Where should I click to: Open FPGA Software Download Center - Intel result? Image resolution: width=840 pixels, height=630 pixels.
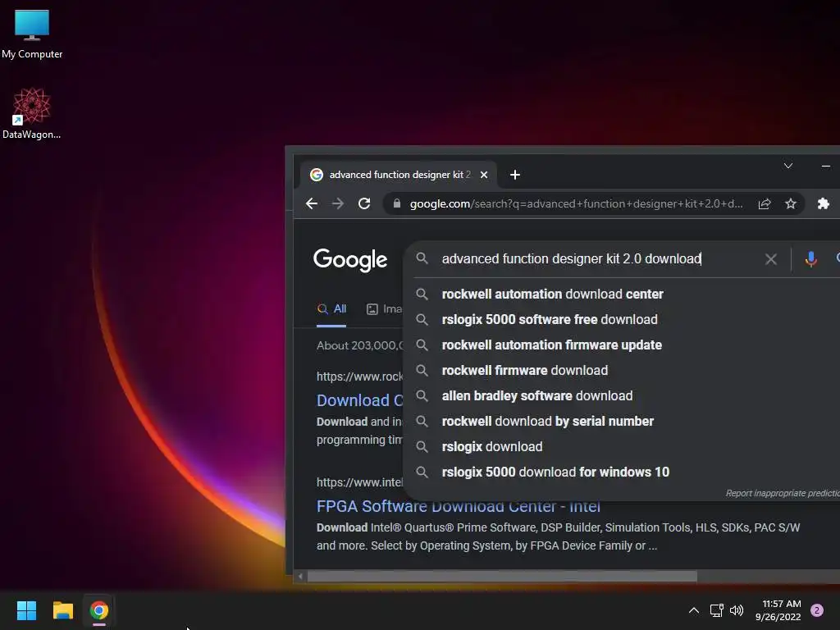pos(458,507)
